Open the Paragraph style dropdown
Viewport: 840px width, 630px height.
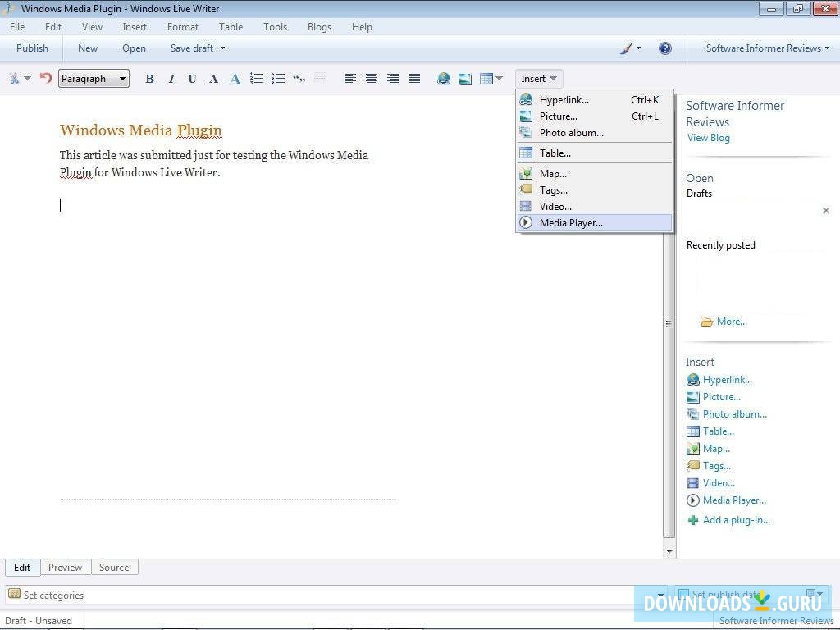94,79
